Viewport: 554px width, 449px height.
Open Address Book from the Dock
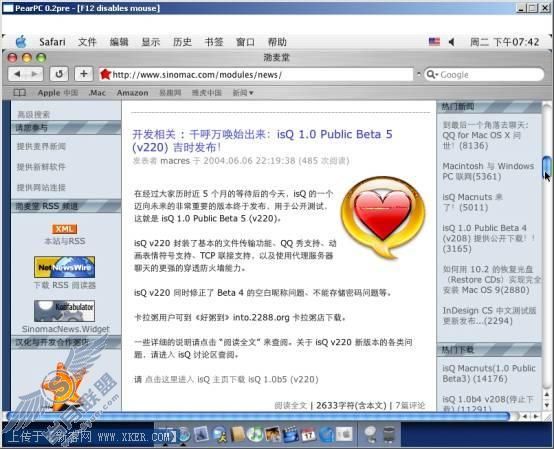click(x=237, y=434)
